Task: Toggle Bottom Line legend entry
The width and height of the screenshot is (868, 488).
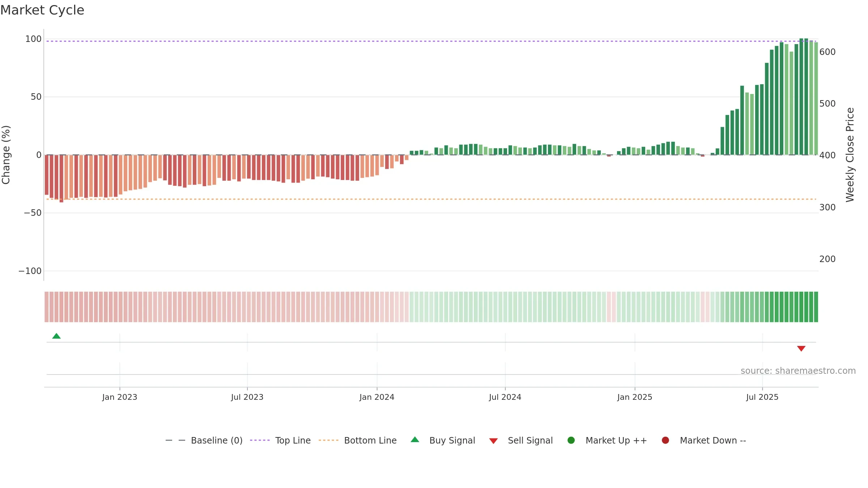Action: [358, 440]
